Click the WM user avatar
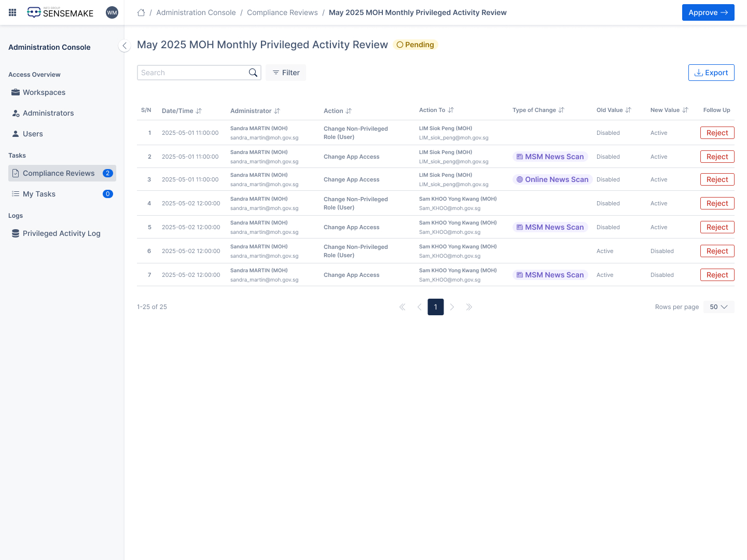The width and height of the screenshot is (747, 560). (112, 12)
